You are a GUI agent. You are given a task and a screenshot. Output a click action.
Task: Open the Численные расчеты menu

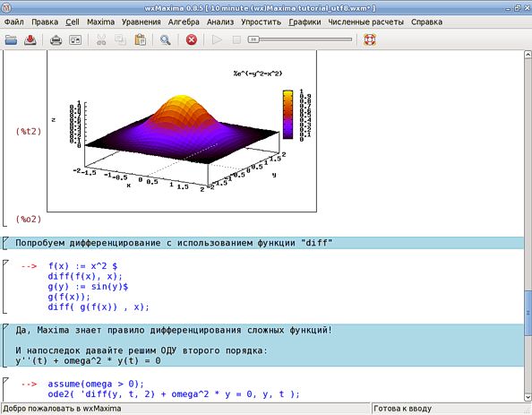(365, 22)
